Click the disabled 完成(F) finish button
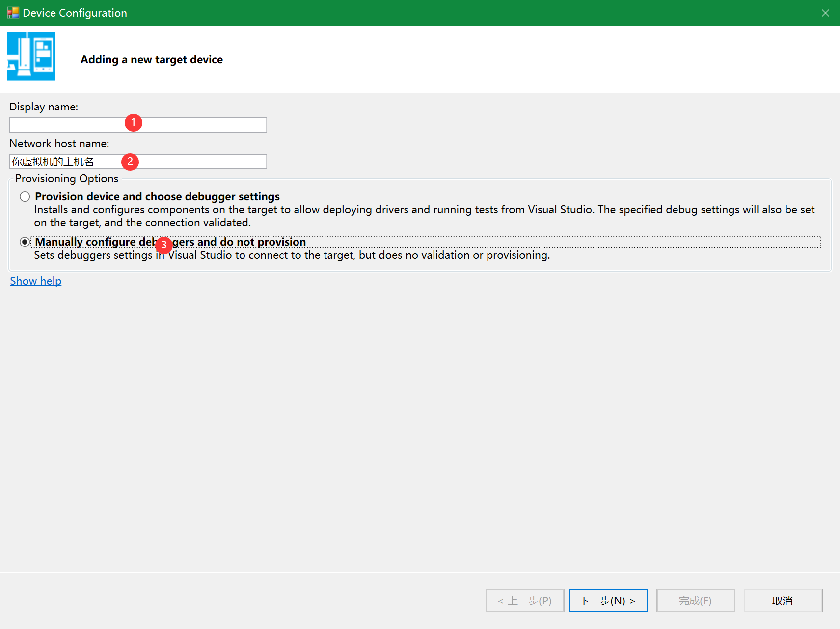Viewport: 840px width, 629px height. 696,601
